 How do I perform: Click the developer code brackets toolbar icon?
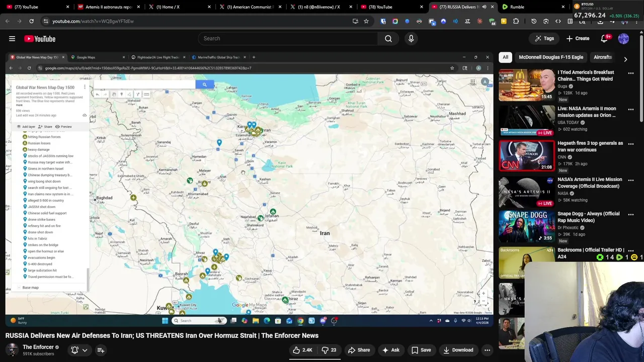tap(558, 21)
